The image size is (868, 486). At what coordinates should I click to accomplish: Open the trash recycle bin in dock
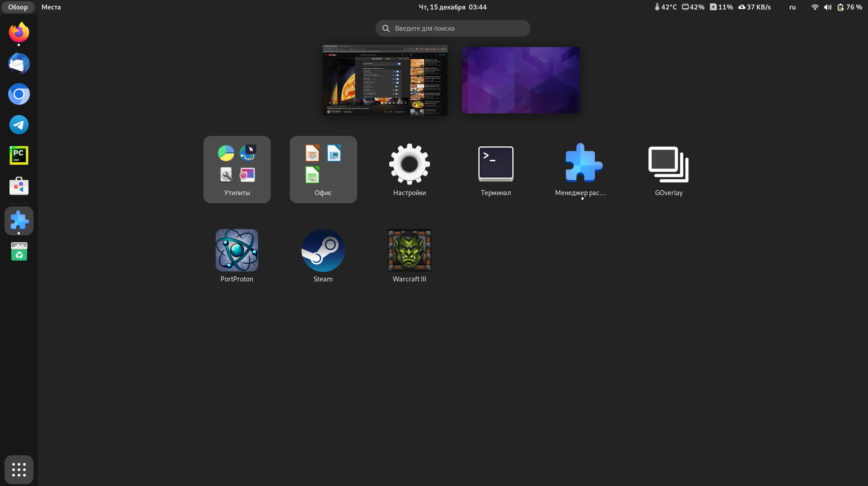(x=19, y=252)
